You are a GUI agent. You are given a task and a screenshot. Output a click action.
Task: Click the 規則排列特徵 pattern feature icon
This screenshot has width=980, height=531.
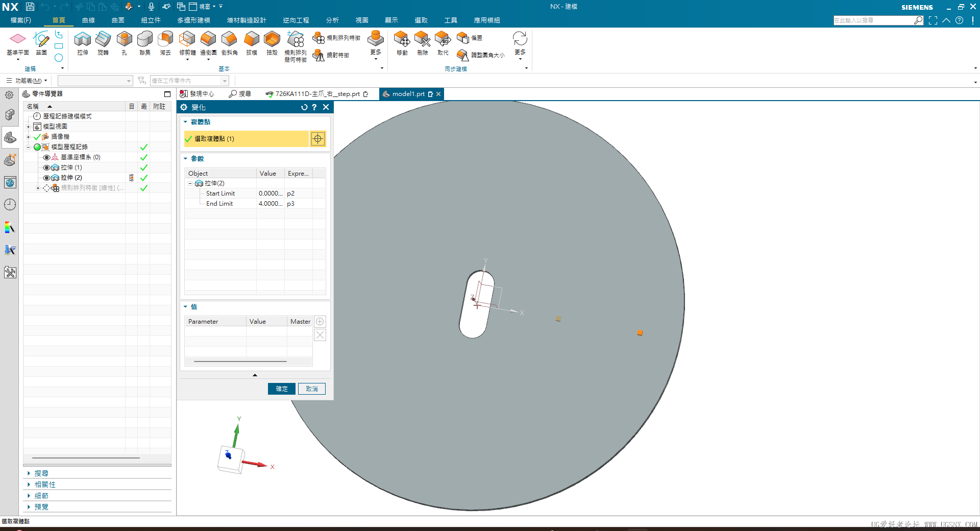click(318, 38)
